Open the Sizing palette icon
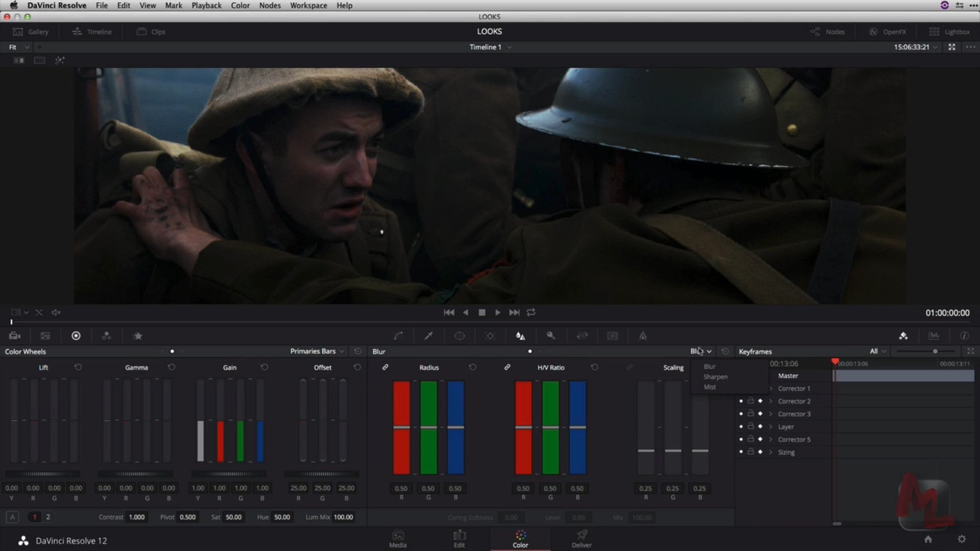 pos(582,336)
